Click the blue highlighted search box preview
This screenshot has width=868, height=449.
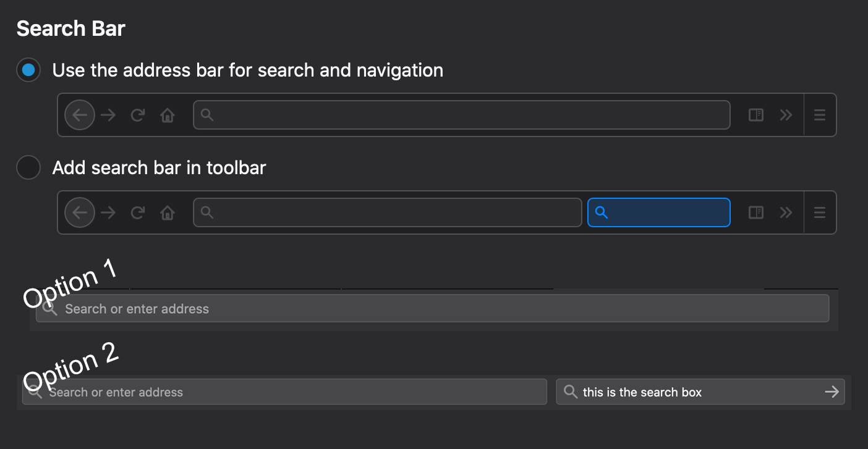tap(659, 212)
